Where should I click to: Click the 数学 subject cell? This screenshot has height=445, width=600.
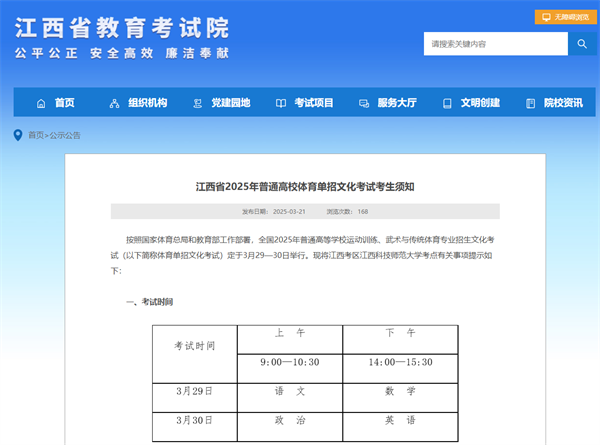[400, 398]
